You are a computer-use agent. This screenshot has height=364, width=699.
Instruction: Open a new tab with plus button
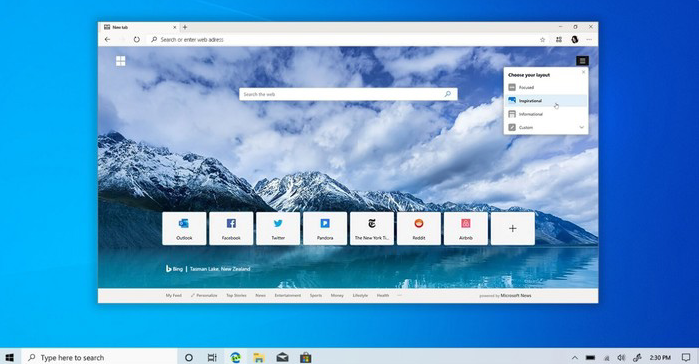[185, 27]
